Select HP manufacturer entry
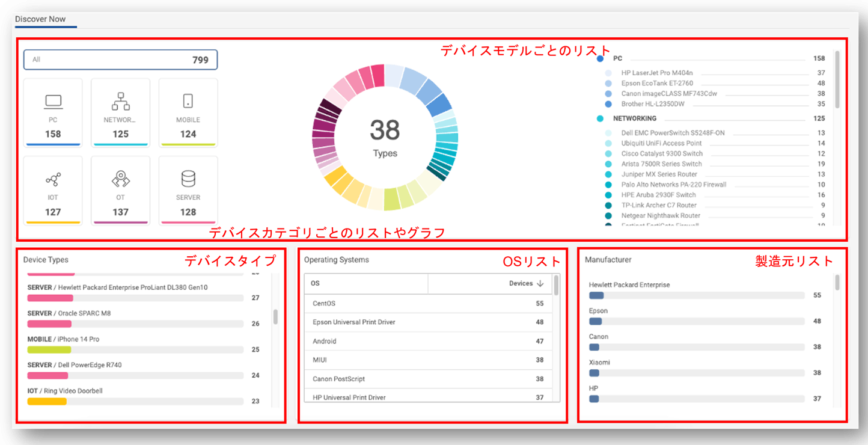 tap(705, 393)
